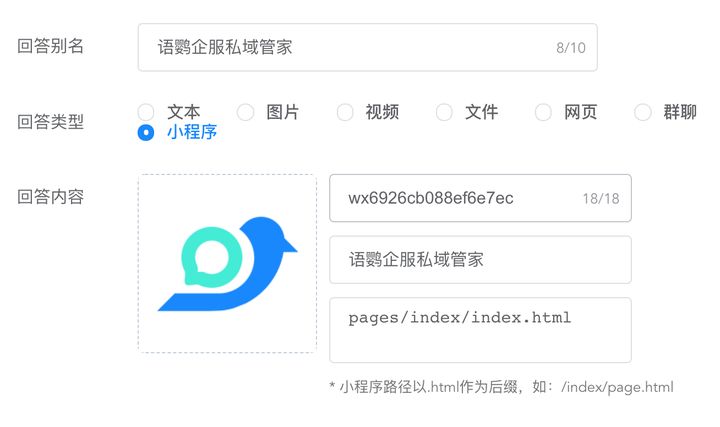Image resolution: width=720 pixels, height=427 pixels.
Task: Pick the 文件 radio button
Action: point(444,112)
